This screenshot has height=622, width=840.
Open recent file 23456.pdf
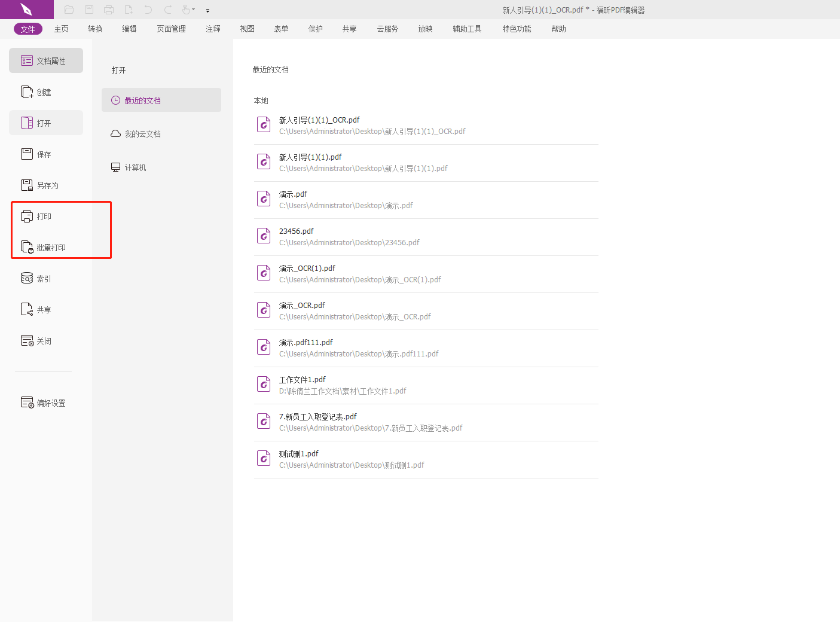point(297,231)
